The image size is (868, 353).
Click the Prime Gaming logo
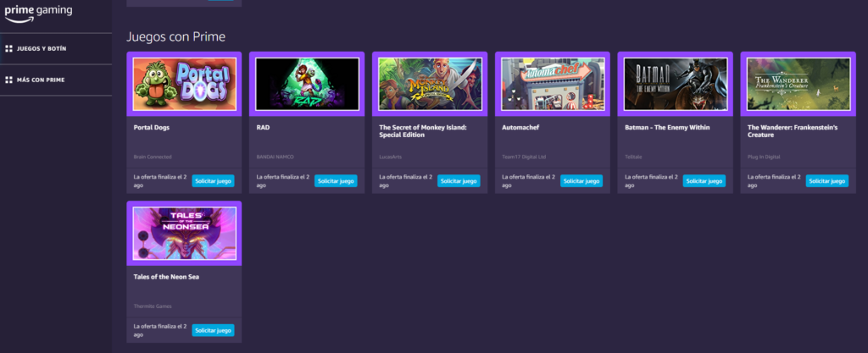coord(38,14)
